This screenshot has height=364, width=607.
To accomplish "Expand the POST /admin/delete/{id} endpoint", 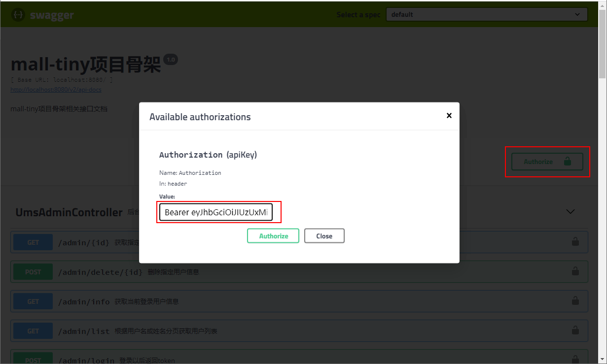I will coord(299,271).
